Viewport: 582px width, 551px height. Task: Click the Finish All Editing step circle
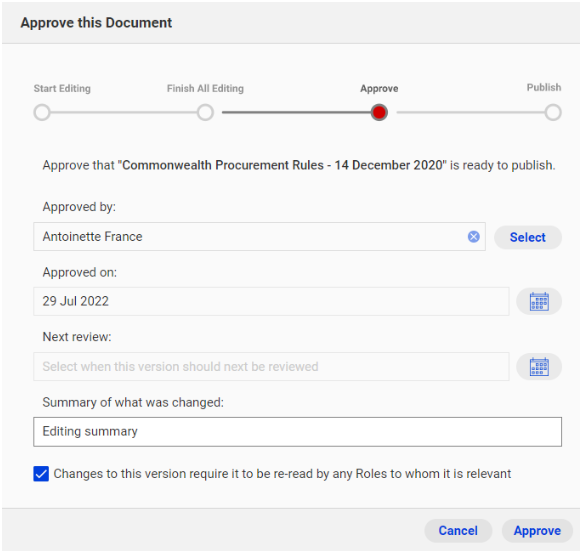click(205, 113)
